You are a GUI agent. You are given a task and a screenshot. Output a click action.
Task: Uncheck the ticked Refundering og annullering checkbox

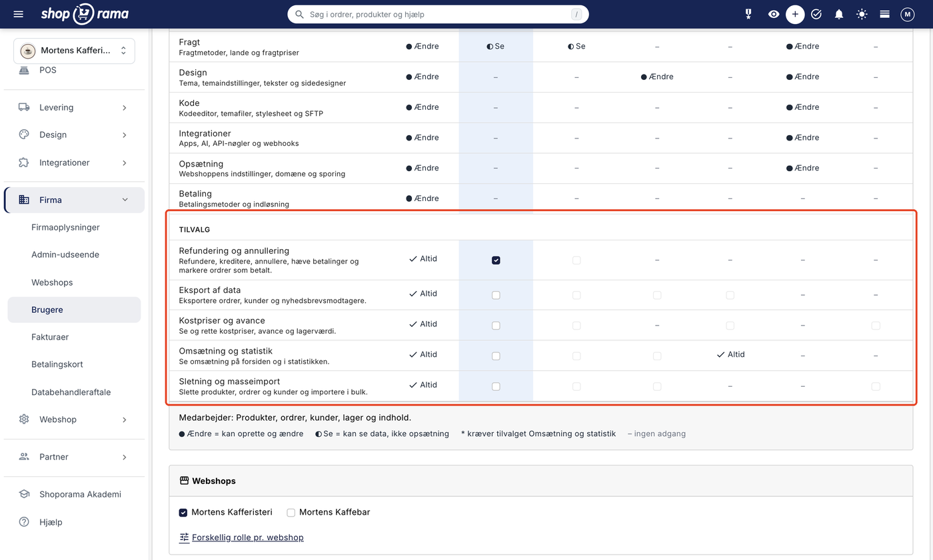point(496,260)
